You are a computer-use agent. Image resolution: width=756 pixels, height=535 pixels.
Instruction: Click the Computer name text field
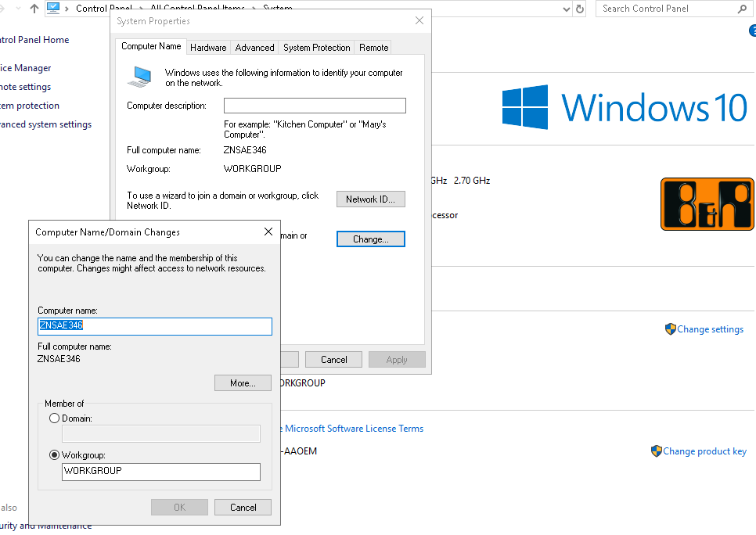click(x=155, y=326)
